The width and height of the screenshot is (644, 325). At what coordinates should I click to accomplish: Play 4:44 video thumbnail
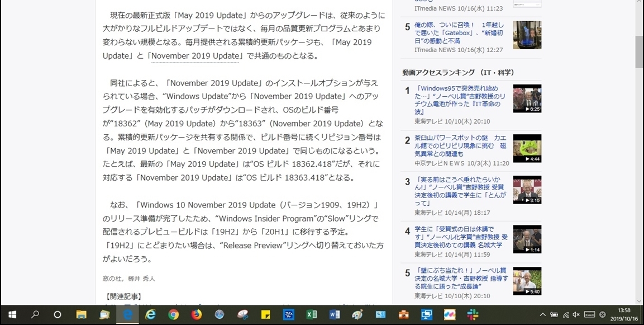coord(527,148)
